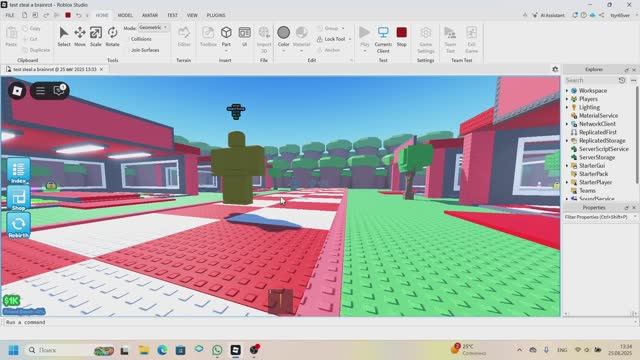Toggle the in-game chat button

tap(59, 90)
